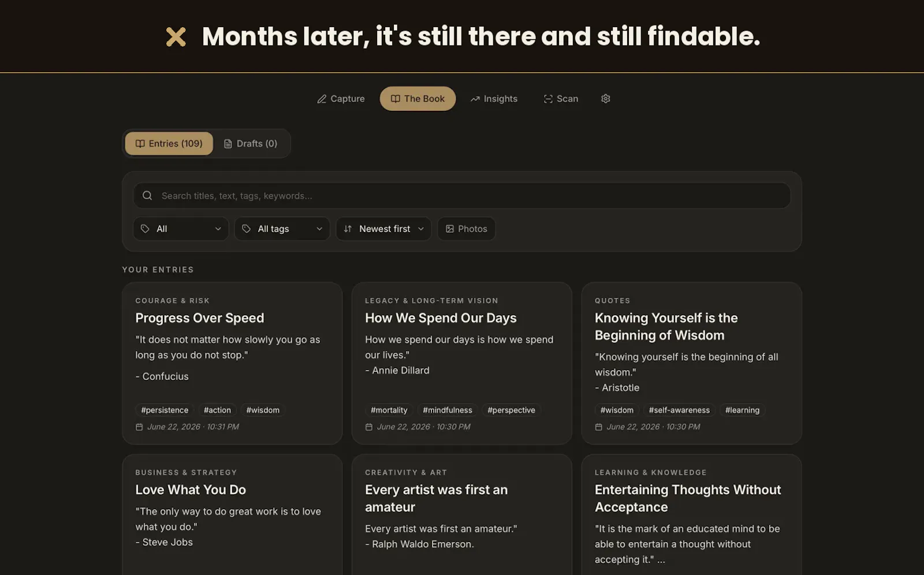
Task: Select The Book tab
Action: point(418,99)
